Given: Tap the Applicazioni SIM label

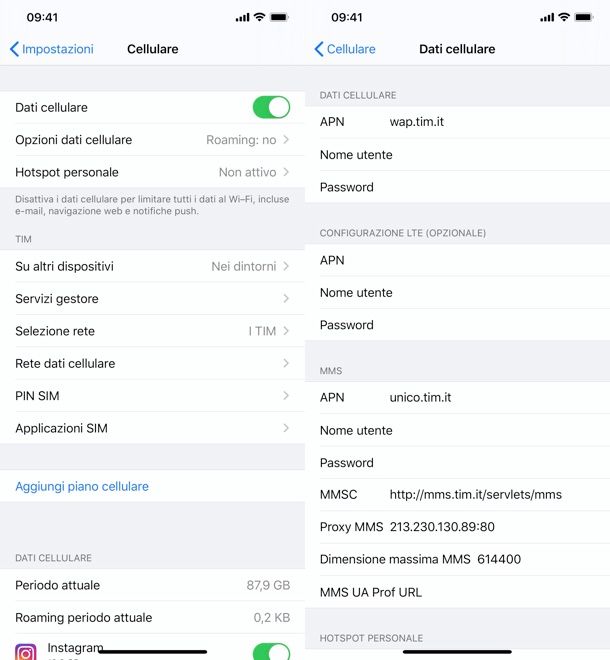Looking at the screenshot, I should [61, 428].
